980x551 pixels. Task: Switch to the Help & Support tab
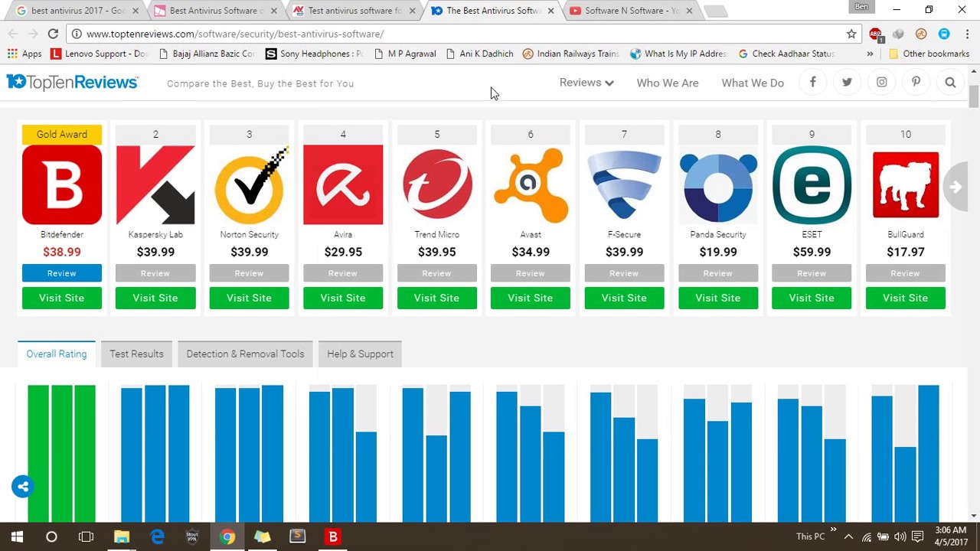(x=360, y=354)
